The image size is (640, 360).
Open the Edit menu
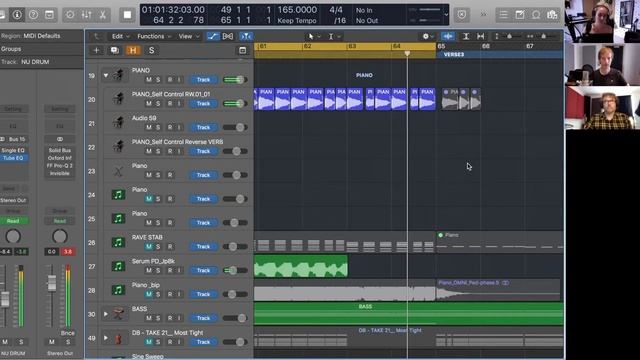(120, 36)
